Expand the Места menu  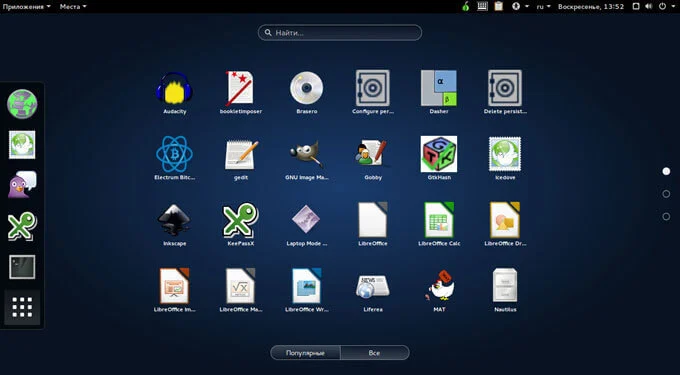tap(73, 7)
